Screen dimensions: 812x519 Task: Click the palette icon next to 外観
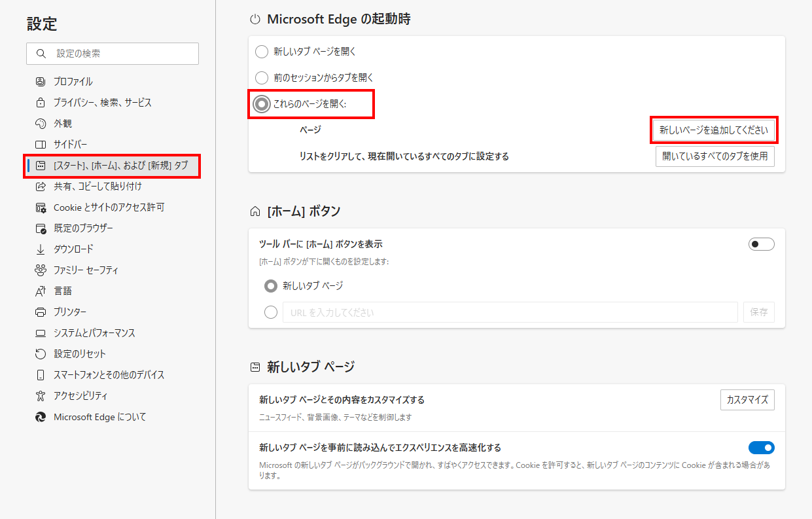coord(41,124)
